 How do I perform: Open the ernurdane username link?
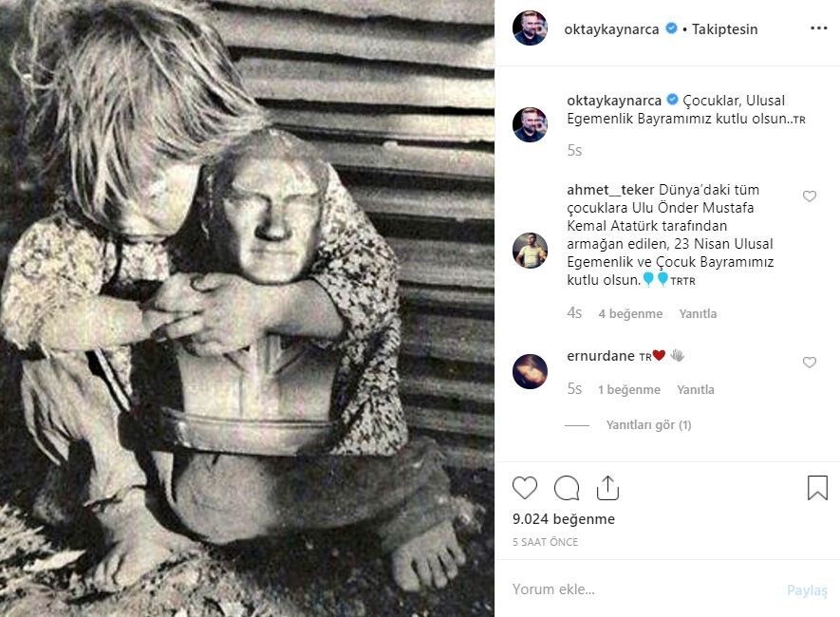tap(600, 356)
